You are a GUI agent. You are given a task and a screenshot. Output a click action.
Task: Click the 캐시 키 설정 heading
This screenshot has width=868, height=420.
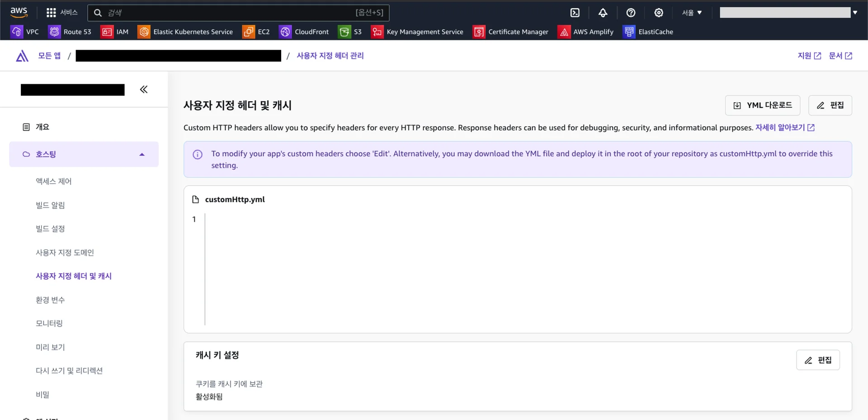click(217, 355)
